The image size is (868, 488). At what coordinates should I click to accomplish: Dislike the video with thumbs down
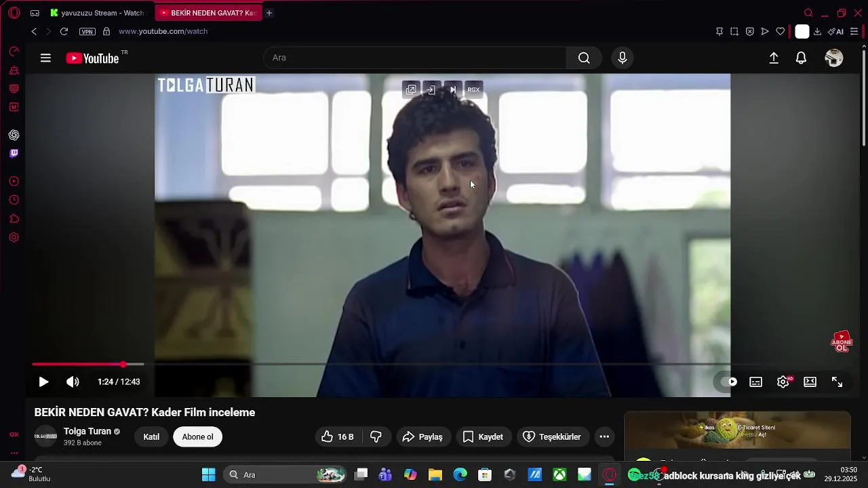coord(376,437)
